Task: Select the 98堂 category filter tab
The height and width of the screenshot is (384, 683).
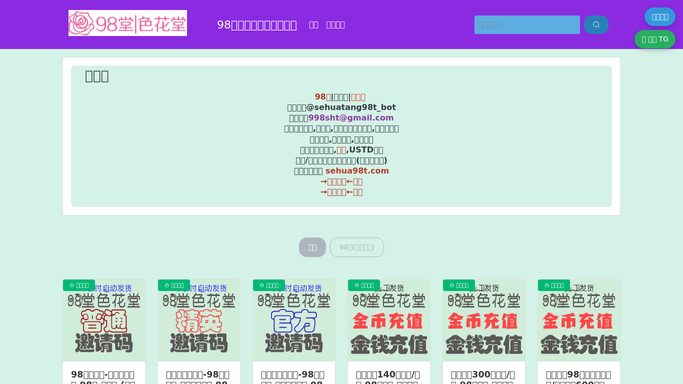Action: 357,247
